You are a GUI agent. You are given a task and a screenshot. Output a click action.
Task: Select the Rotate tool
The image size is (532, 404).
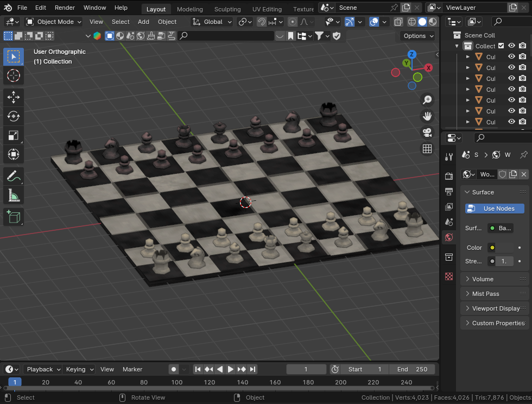point(14,116)
